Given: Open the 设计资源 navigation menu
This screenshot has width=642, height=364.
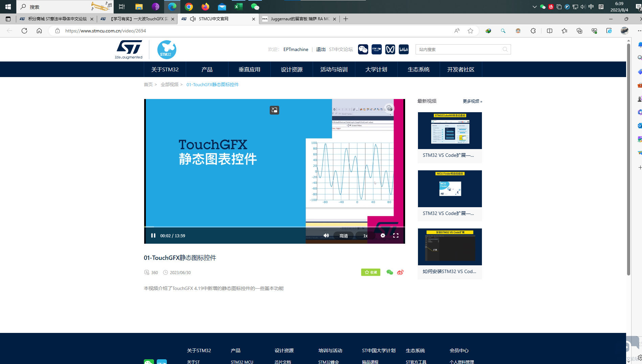Looking at the screenshot, I should point(292,69).
